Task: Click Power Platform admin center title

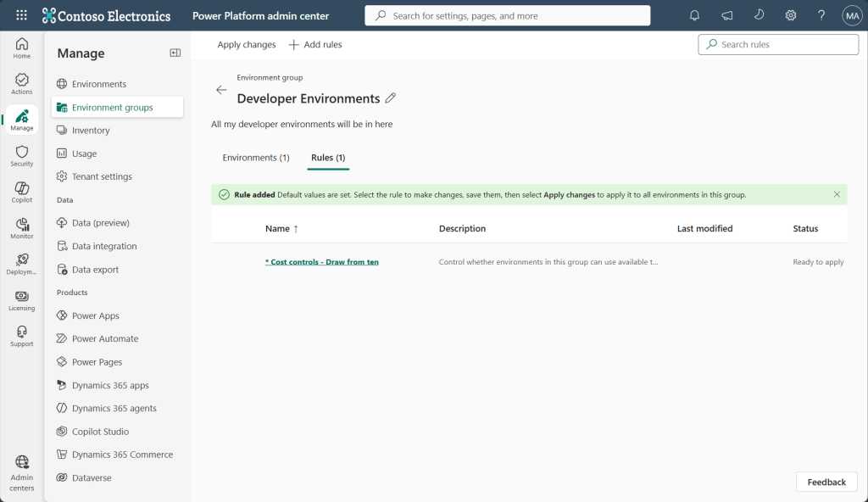Action: [261, 16]
